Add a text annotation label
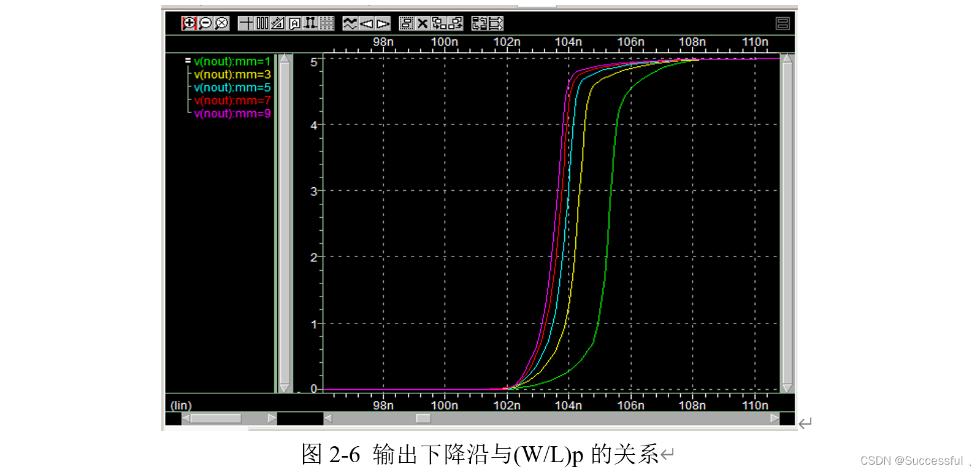 coord(294,23)
